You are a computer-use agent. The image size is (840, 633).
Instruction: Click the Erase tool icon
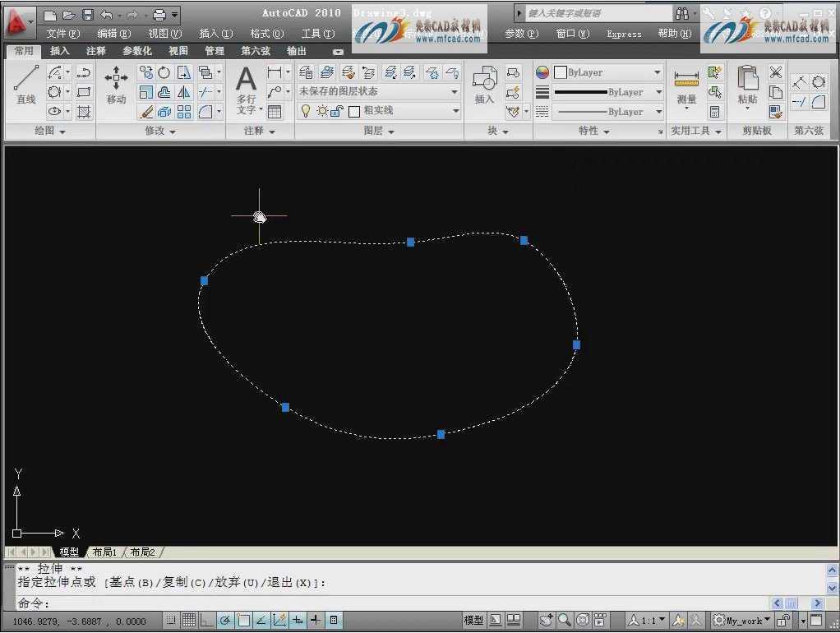click(145, 112)
